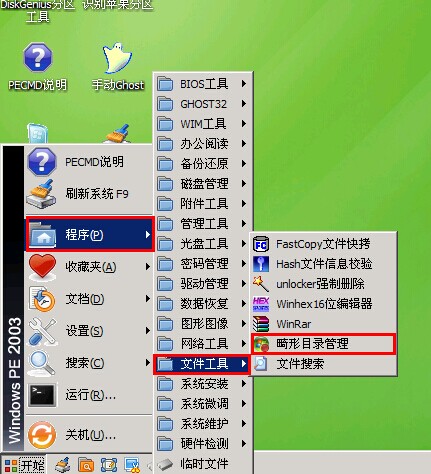This screenshot has width=431, height=474.
Task: Click the 开始 start button
Action: (x=23, y=465)
